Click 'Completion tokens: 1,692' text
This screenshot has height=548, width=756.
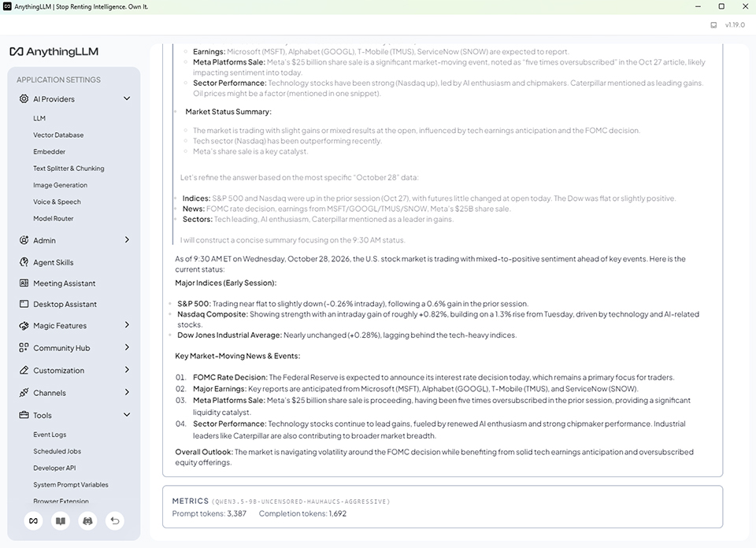point(302,514)
